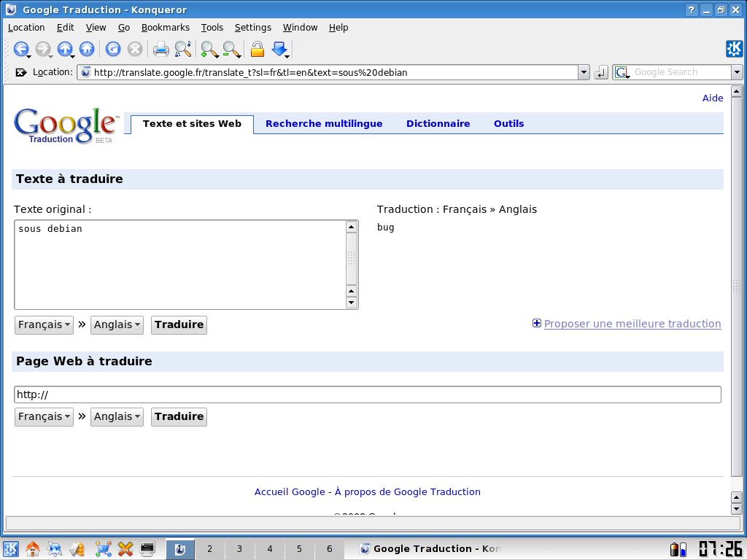Zoom out with magnifier minus icon
This screenshot has width=747, height=560.
click(231, 49)
